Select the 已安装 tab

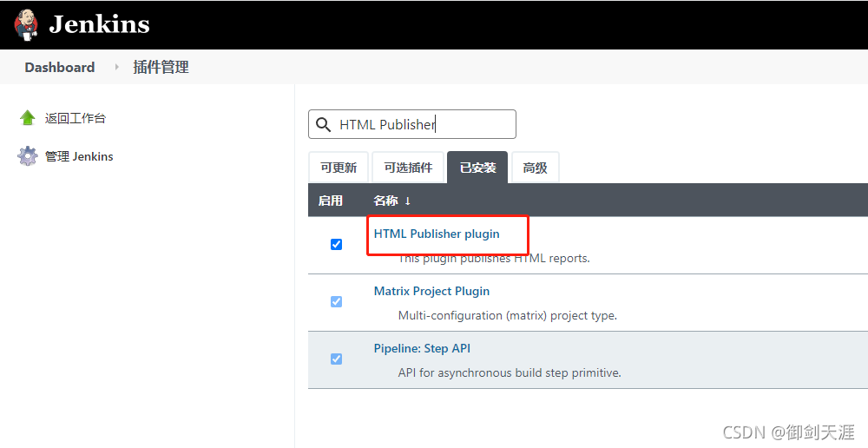click(x=477, y=168)
